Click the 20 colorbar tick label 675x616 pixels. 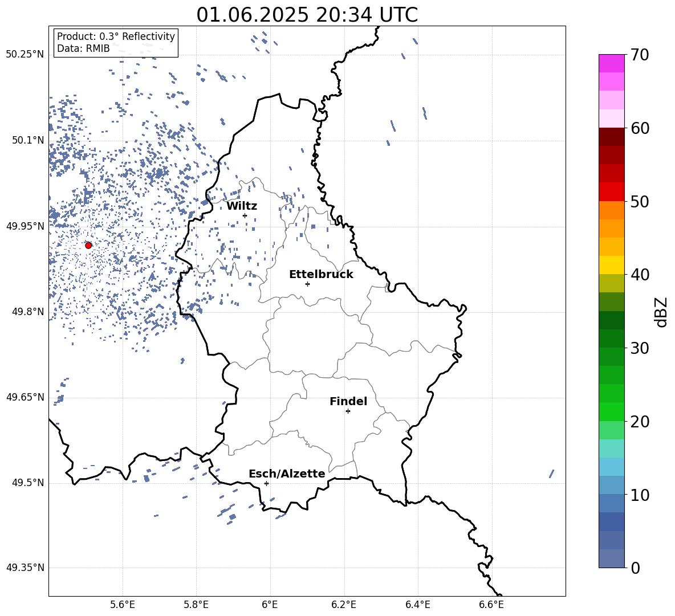click(640, 422)
